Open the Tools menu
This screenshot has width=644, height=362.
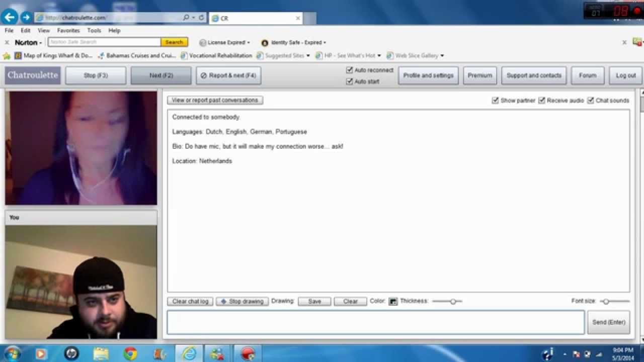coord(94,31)
